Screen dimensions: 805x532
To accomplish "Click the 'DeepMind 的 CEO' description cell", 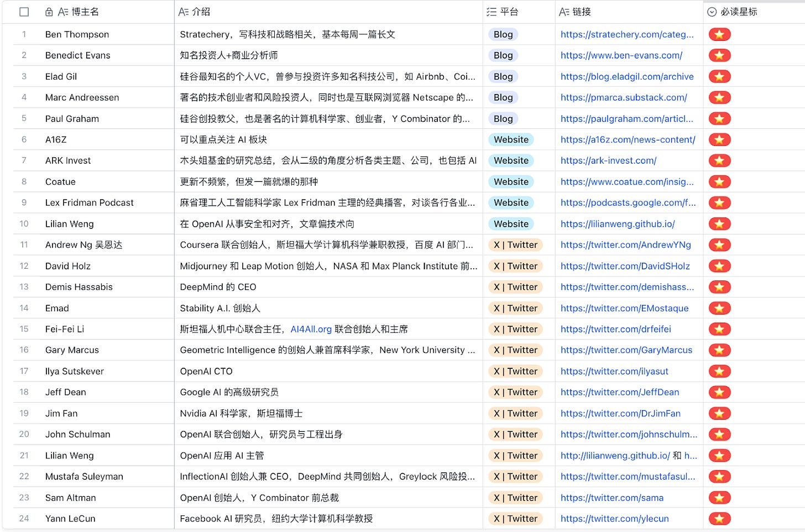I will pos(329,287).
